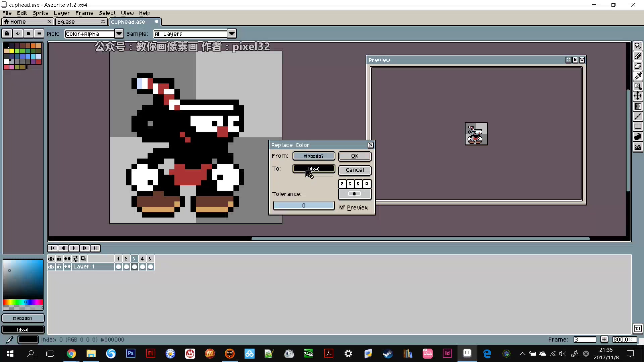Open the Sprite menu
Screen dimensions: 644x362
point(40,13)
